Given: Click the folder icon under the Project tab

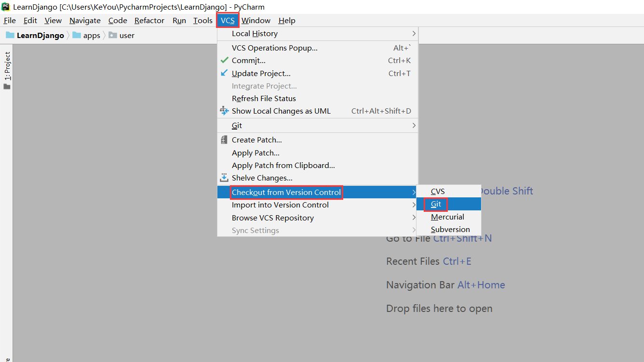Looking at the screenshot, I should click(x=7, y=87).
